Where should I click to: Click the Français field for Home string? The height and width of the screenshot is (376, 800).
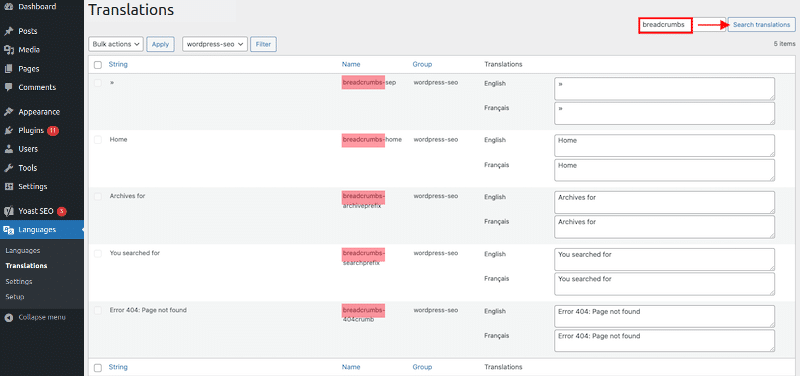point(664,170)
